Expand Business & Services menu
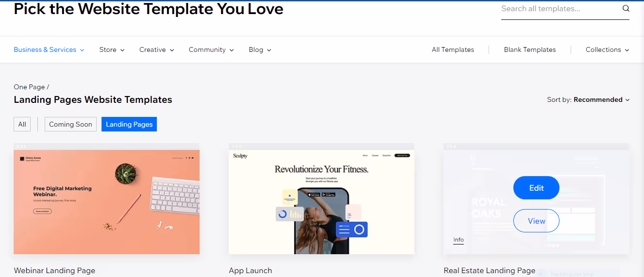The width and height of the screenshot is (644, 277). (x=49, y=49)
